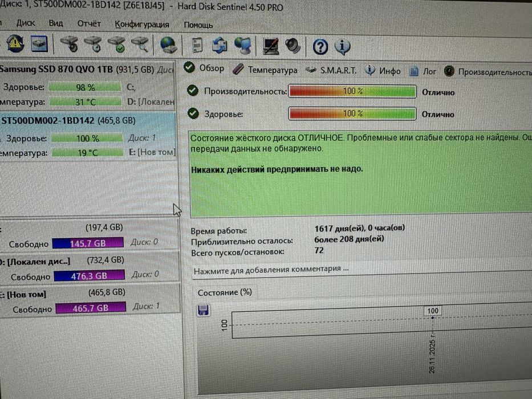Save the chart with floppy disk icon

point(203,310)
